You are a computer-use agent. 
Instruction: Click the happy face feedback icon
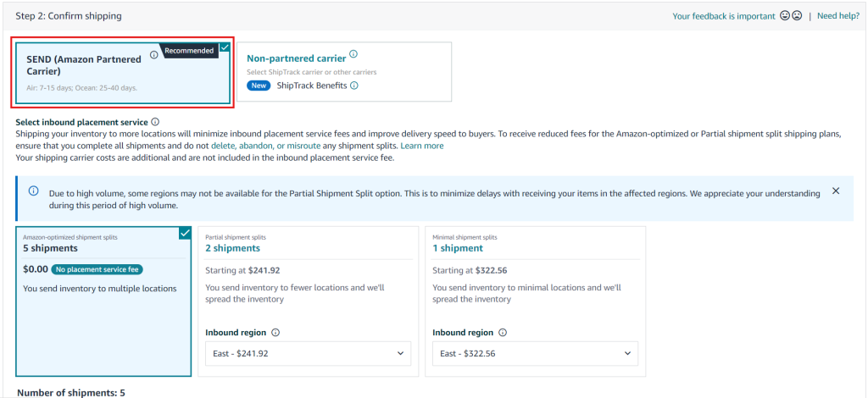coord(784,16)
